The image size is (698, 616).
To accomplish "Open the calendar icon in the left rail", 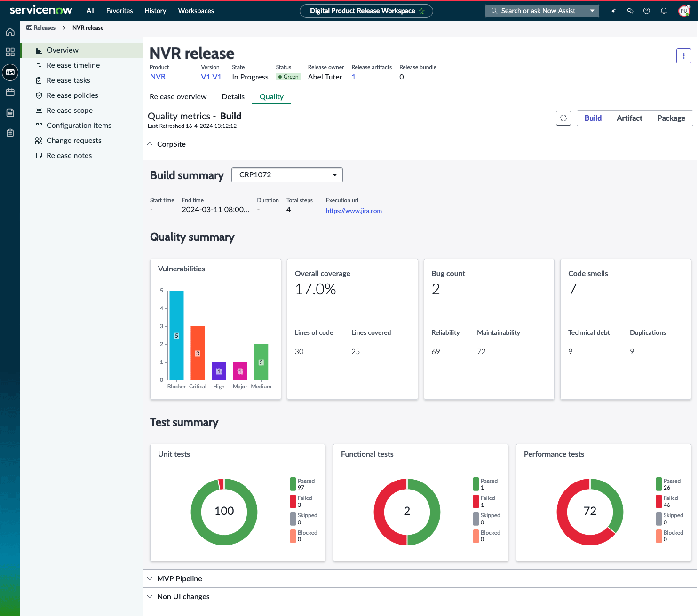I will point(10,93).
